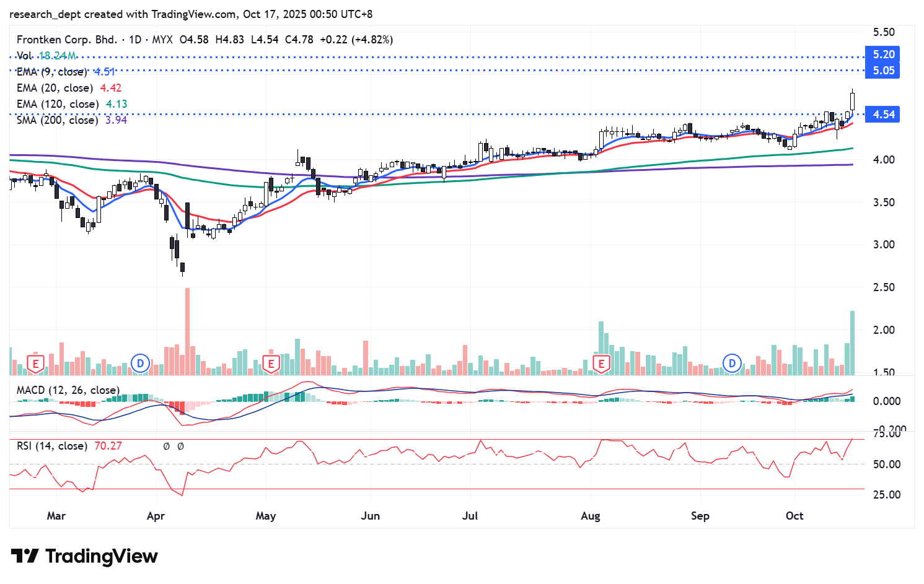
Task: Select the EMA (9, close) indicator legend
Action: [x=51, y=72]
